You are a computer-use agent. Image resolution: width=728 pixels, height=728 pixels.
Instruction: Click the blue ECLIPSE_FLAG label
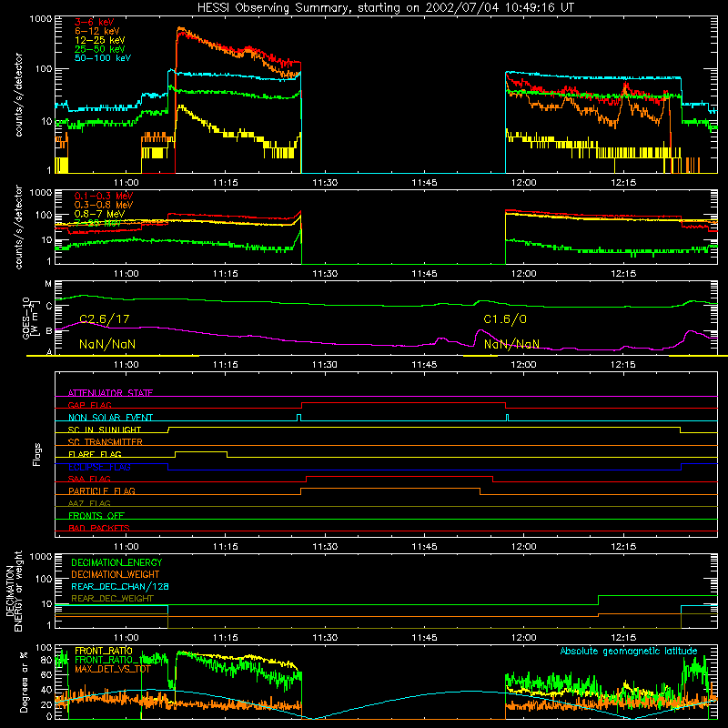point(99,467)
